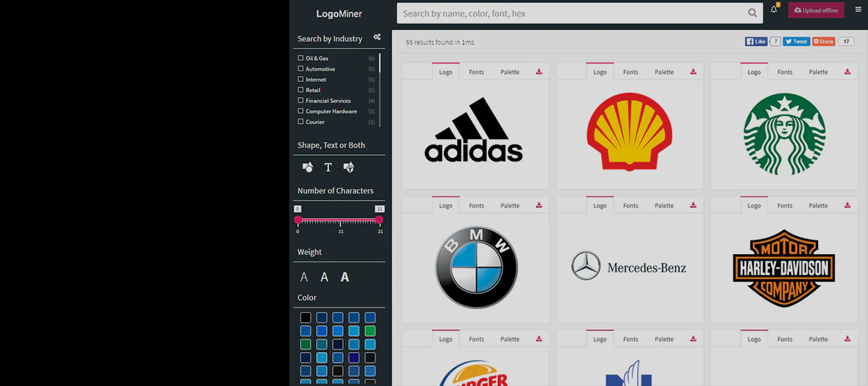Download the Harley-Davidson logo
868x386 pixels.
(x=847, y=205)
